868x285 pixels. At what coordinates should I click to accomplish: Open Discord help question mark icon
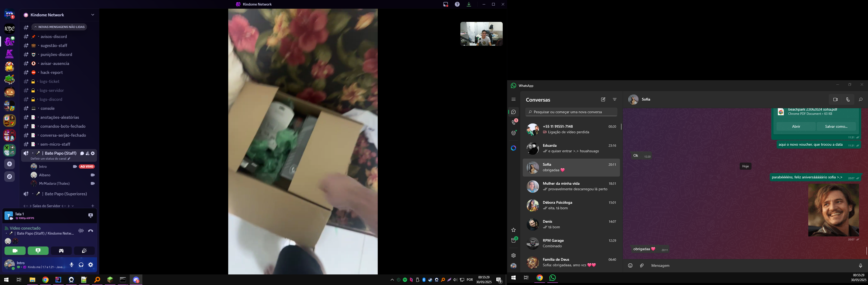point(457,4)
